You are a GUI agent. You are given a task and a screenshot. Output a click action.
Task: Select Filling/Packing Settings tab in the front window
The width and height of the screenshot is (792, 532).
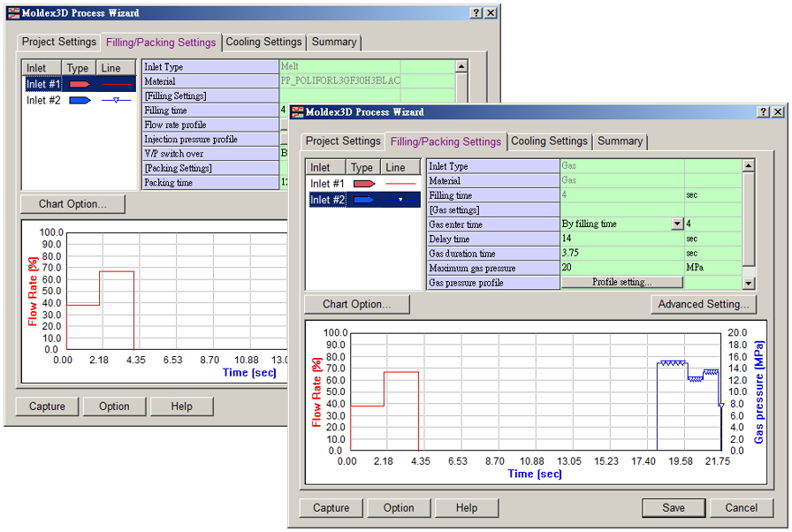pyautogui.click(x=445, y=141)
